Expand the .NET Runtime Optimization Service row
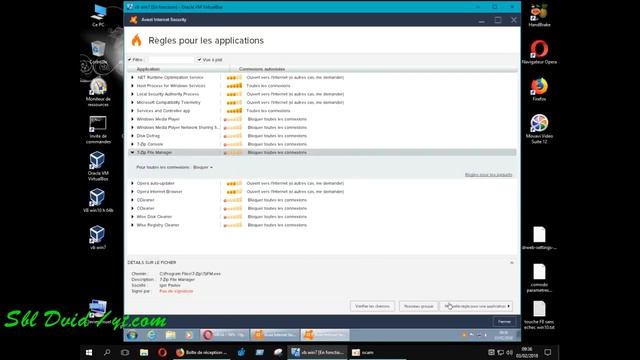The width and height of the screenshot is (640, 360). pos(132,77)
